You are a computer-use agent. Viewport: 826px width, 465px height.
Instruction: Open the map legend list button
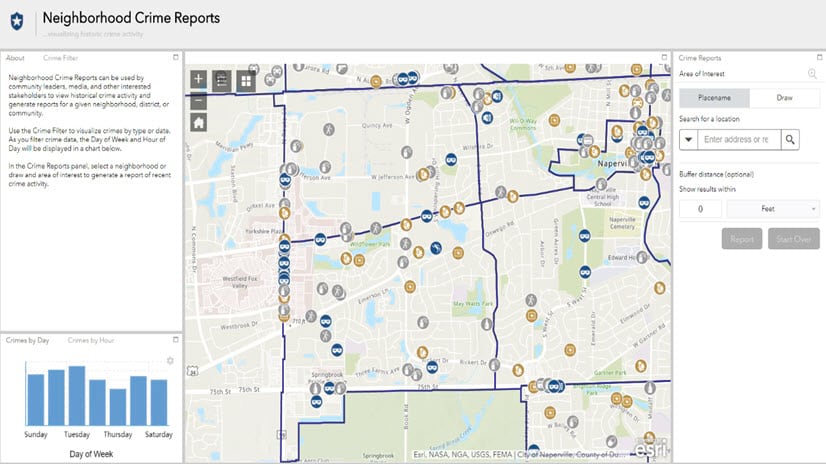coord(222,81)
